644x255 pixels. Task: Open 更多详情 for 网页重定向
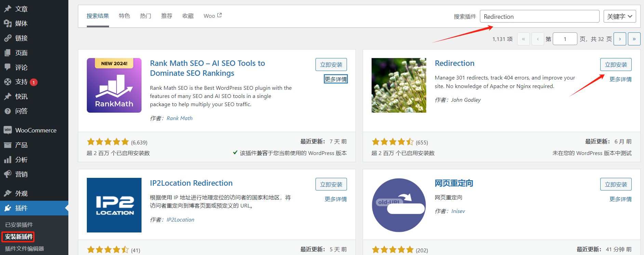[620, 199]
